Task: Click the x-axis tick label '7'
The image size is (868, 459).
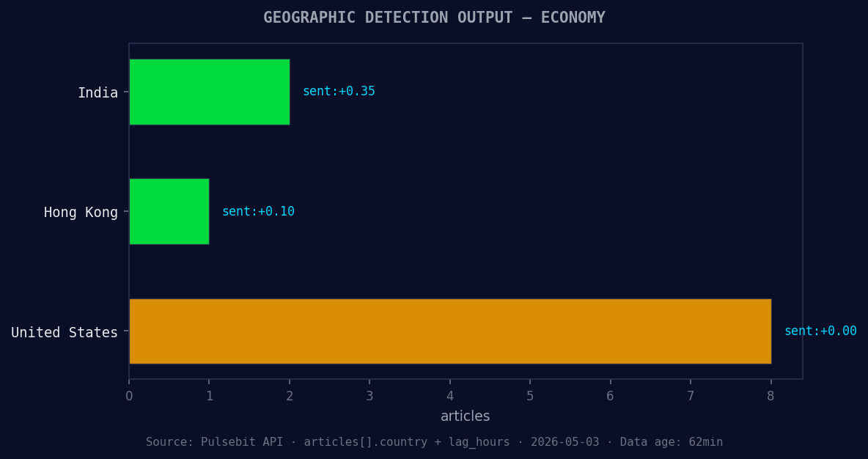Action: tap(691, 396)
